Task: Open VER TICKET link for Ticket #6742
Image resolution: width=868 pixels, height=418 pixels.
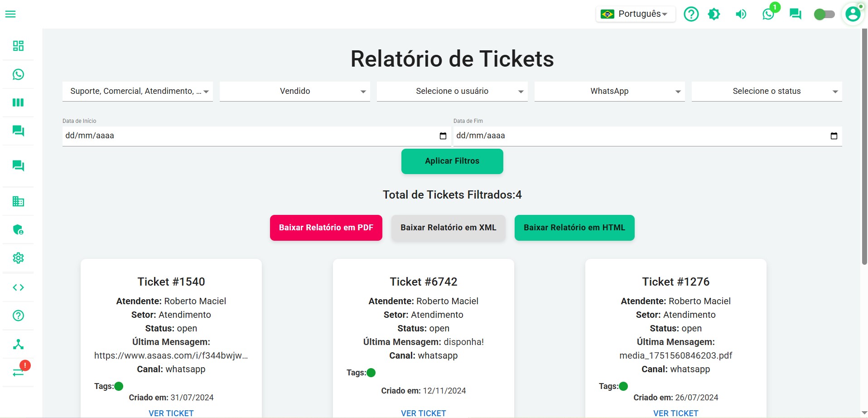Action: coord(423,413)
